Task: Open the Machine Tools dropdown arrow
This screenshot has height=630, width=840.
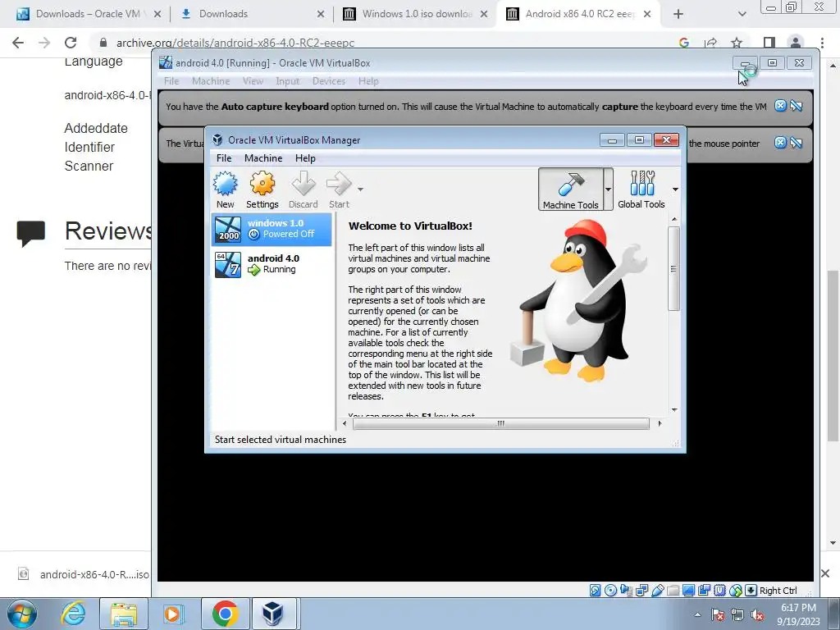Action: [608, 189]
